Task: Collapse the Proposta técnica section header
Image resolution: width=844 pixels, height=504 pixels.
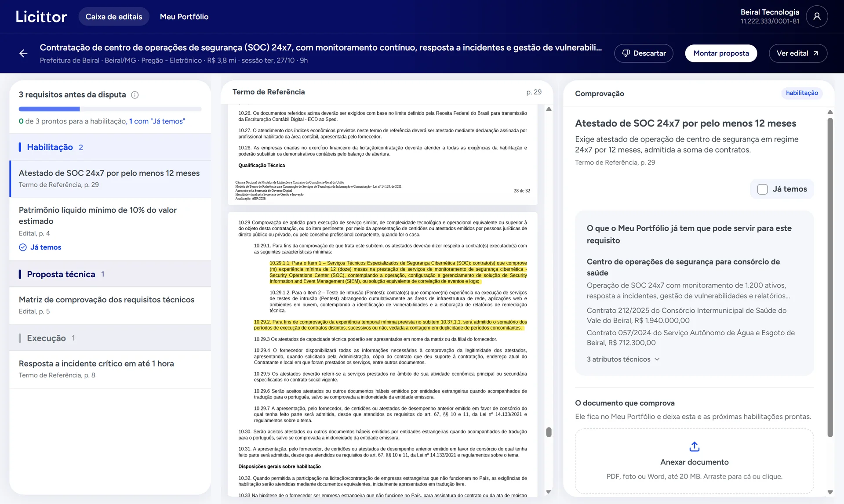Action: pos(110,274)
